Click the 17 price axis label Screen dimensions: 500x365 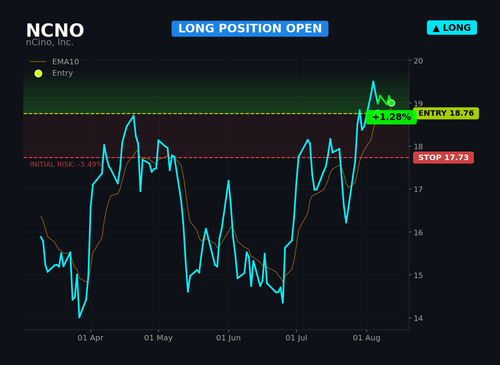[418, 189]
